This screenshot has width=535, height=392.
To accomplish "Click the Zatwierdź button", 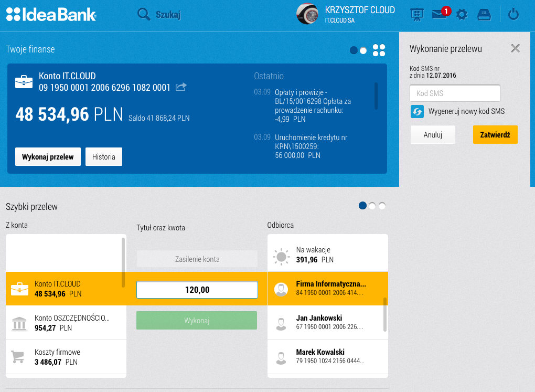I will pos(495,134).
